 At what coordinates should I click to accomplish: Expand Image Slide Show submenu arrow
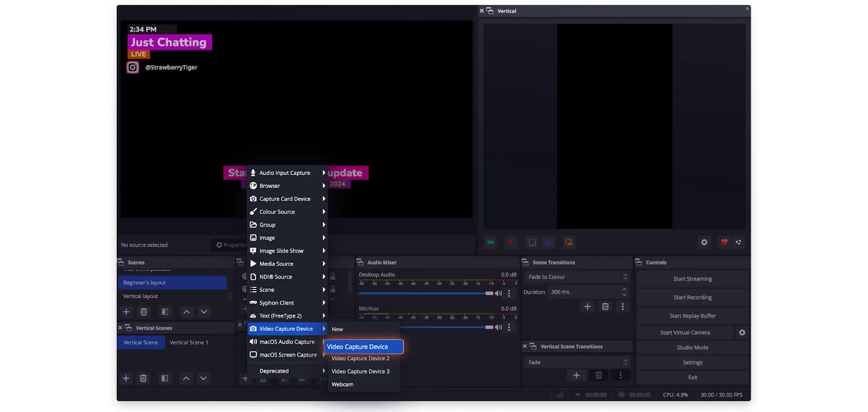pyautogui.click(x=324, y=251)
